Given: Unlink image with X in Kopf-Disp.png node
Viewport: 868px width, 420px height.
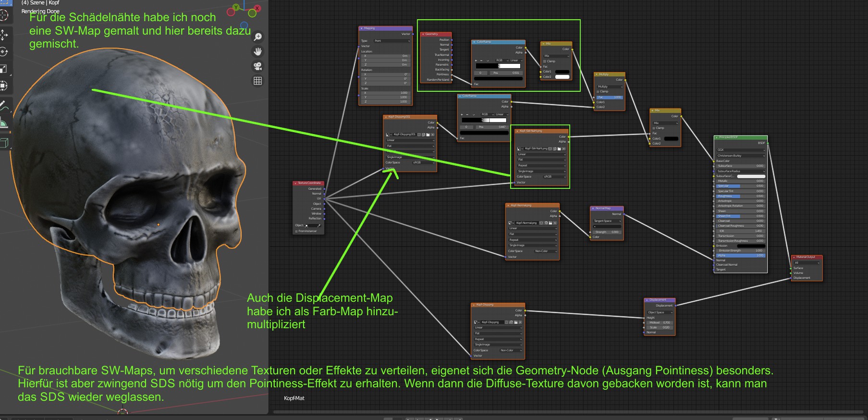Looking at the screenshot, I should click(x=520, y=322).
